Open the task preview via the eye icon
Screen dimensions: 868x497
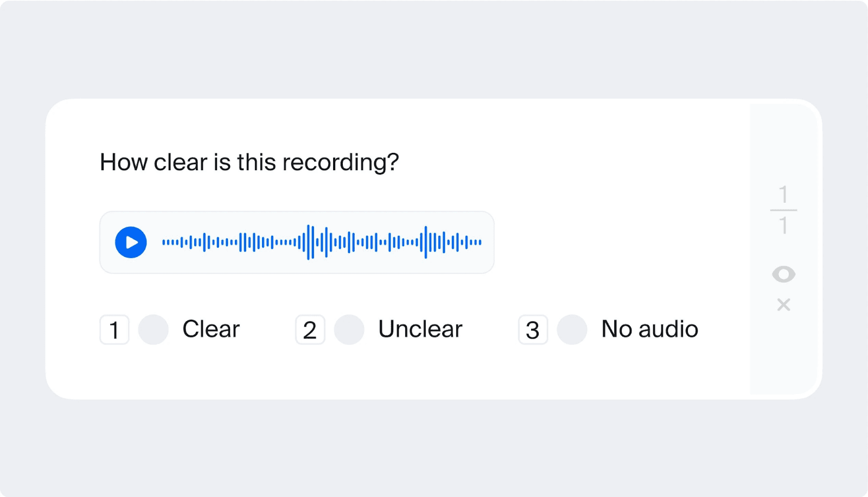click(783, 274)
